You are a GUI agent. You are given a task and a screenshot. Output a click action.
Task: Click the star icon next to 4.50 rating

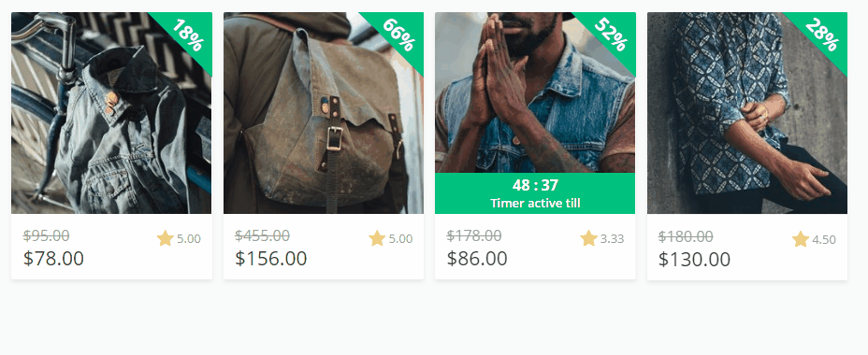[x=801, y=239]
